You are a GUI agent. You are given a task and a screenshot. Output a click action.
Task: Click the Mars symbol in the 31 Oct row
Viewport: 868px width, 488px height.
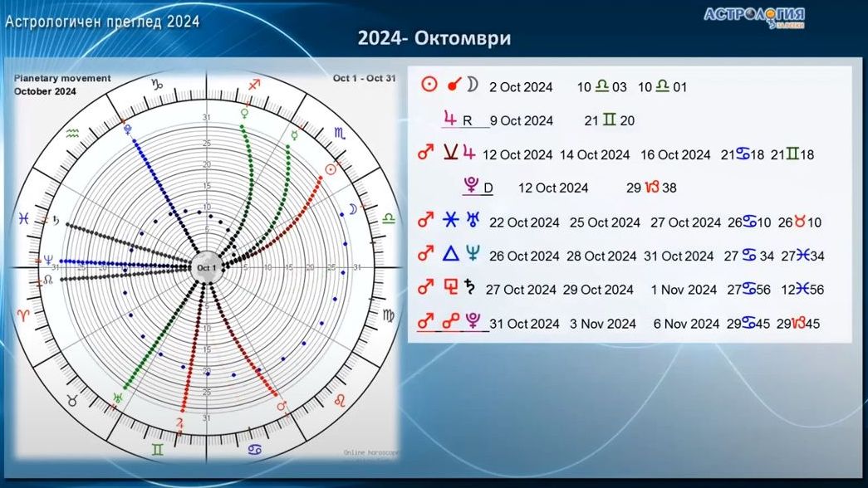pos(425,321)
